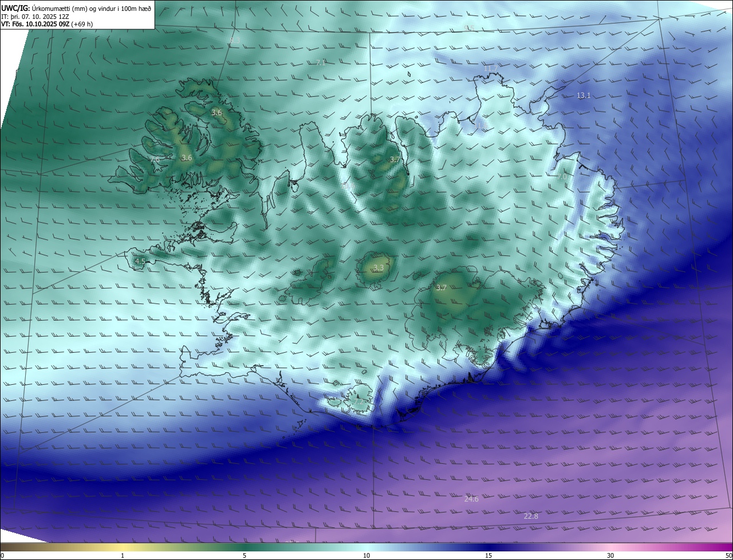Click the init time line 'IT: þri. 07. 10. 2025 12Z'

[x=35, y=16]
